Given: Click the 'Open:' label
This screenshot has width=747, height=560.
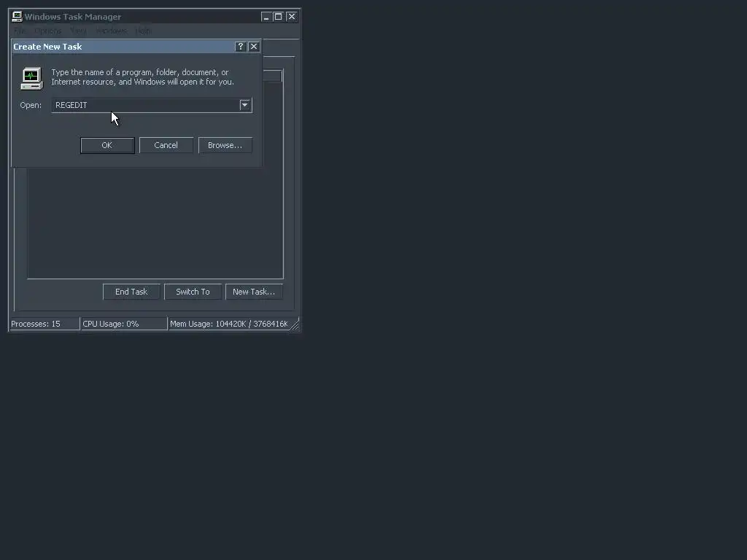Looking at the screenshot, I should tap(31, 105).
